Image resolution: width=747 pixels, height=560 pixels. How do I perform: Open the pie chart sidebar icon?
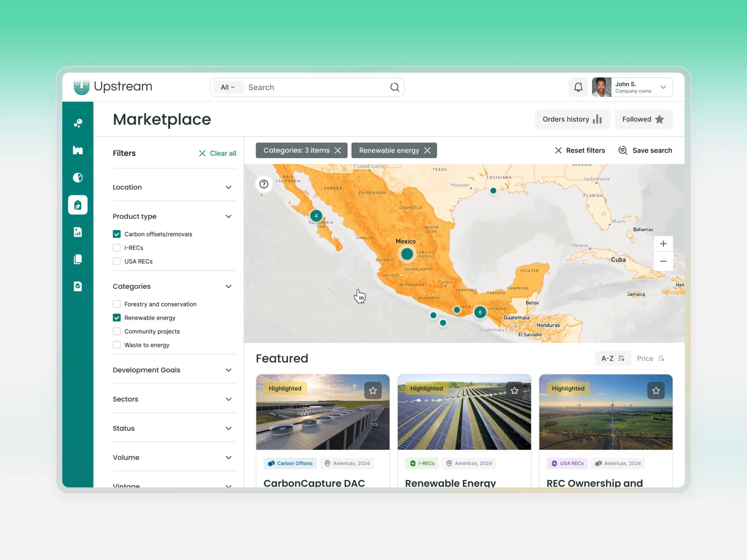pos(78,178)
